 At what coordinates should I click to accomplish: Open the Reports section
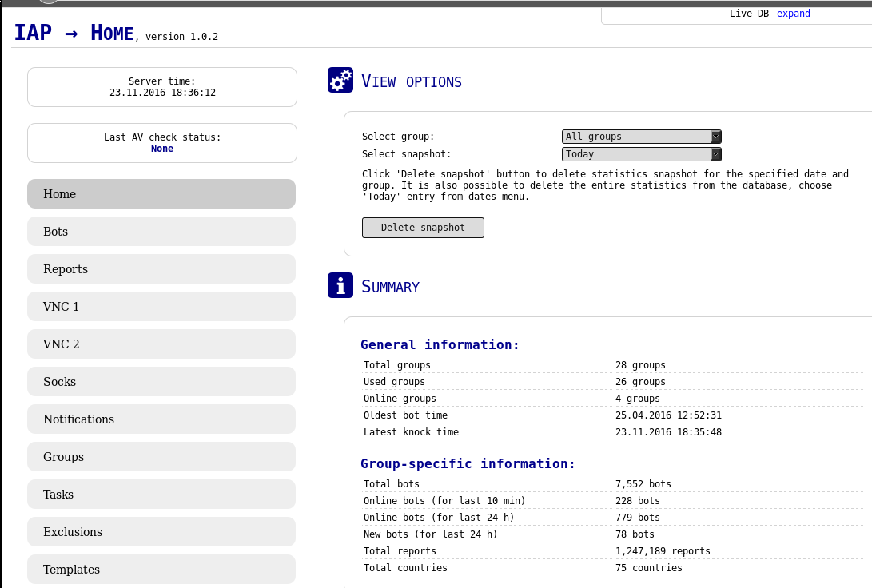click(161, 269)
